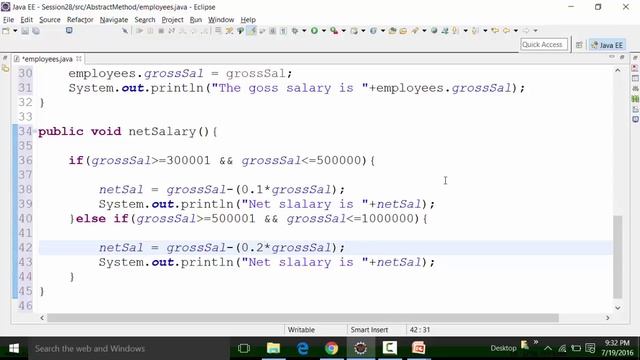Click the Smart Insert status entry
This screenshot has height=360, width=640.
pos(369,330)
